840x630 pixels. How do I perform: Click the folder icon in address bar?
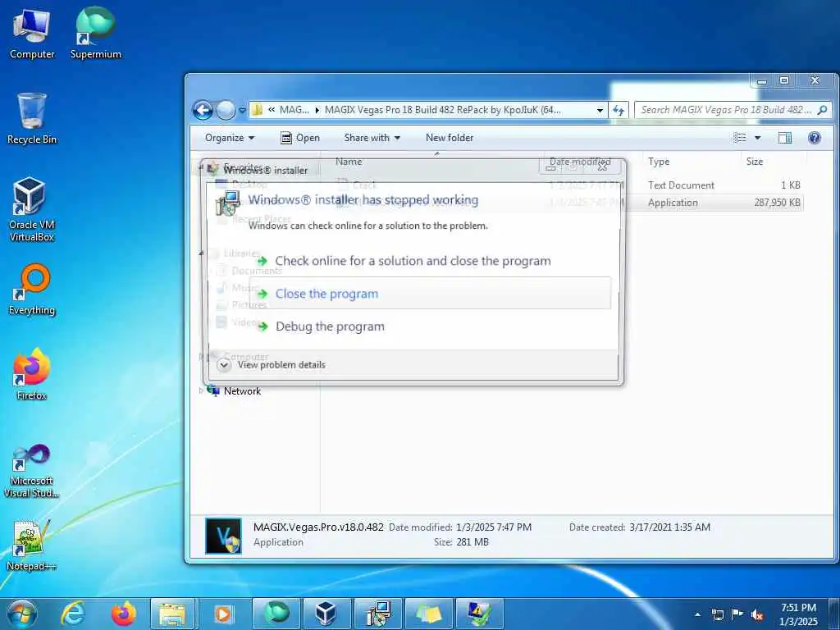[257, 110]
